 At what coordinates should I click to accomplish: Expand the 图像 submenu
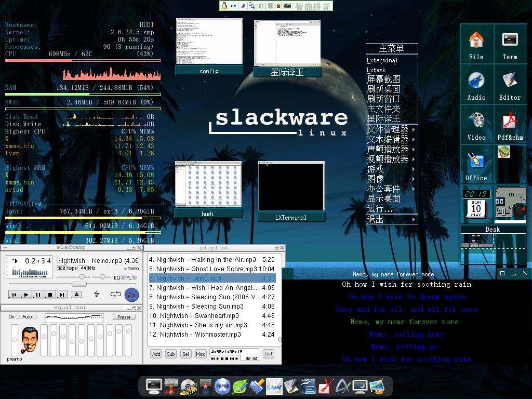(392, 179)
